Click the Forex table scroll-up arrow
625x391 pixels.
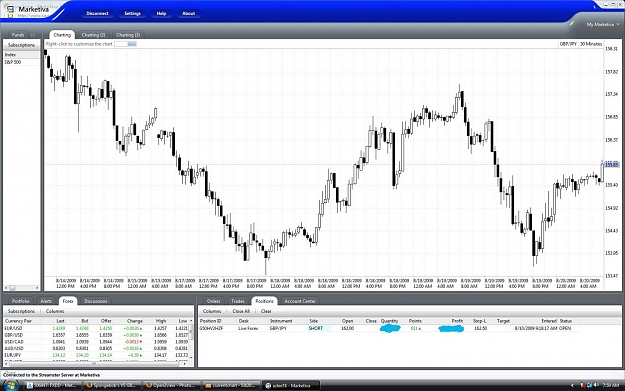(191, 321)
